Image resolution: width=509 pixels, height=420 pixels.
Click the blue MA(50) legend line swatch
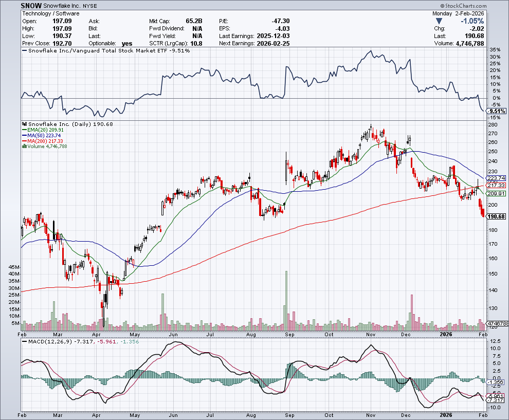point(24,135)
